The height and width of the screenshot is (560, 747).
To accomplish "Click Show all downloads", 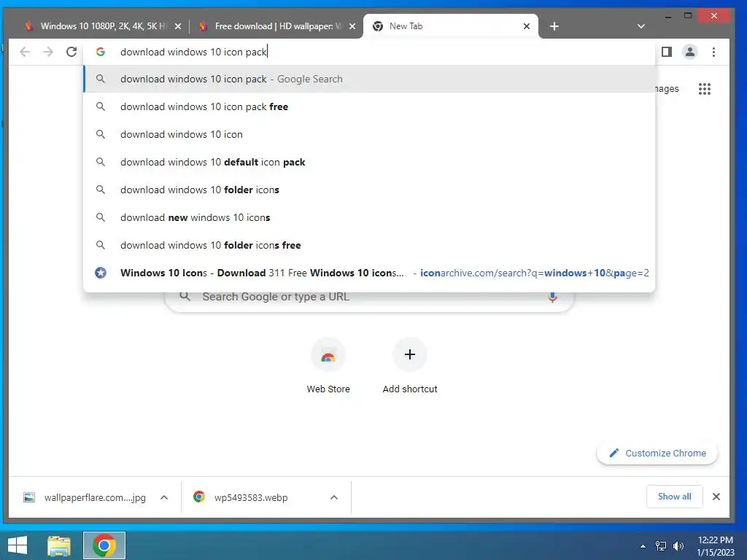I will click(x=674, y=497).
